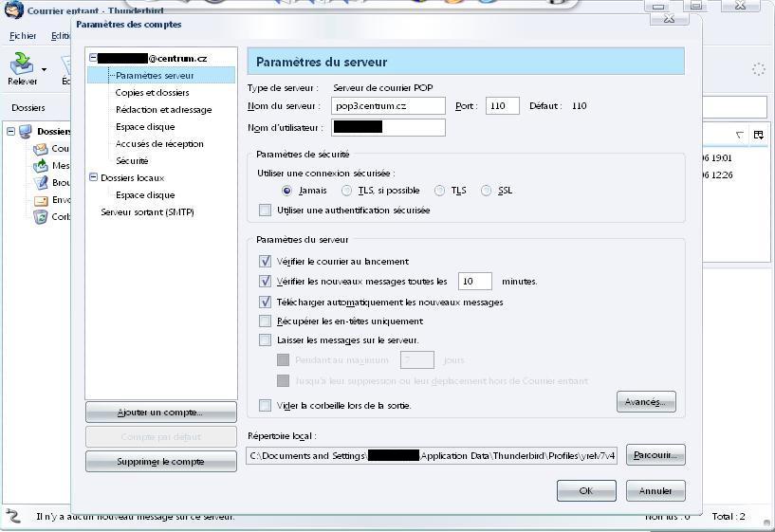Viewport: 775px width, 532px height.
Task: Click the minutes interval field
Action: coord(475,281)
